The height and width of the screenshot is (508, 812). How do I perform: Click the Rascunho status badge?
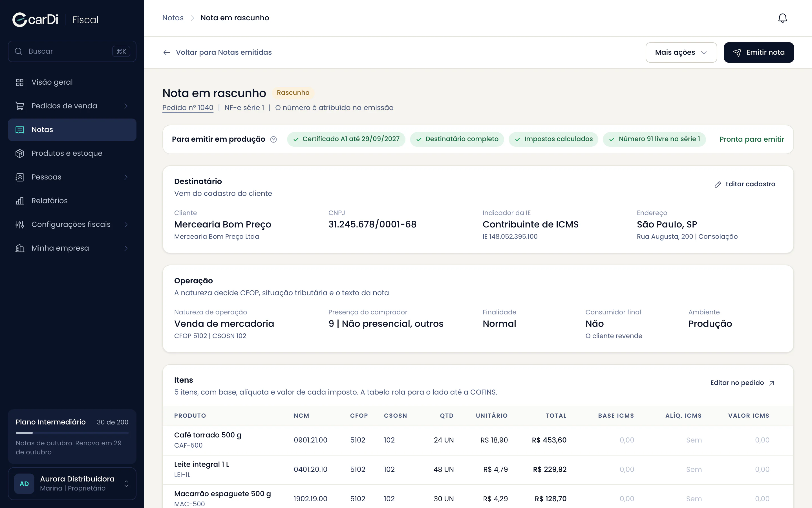point(293,93)
